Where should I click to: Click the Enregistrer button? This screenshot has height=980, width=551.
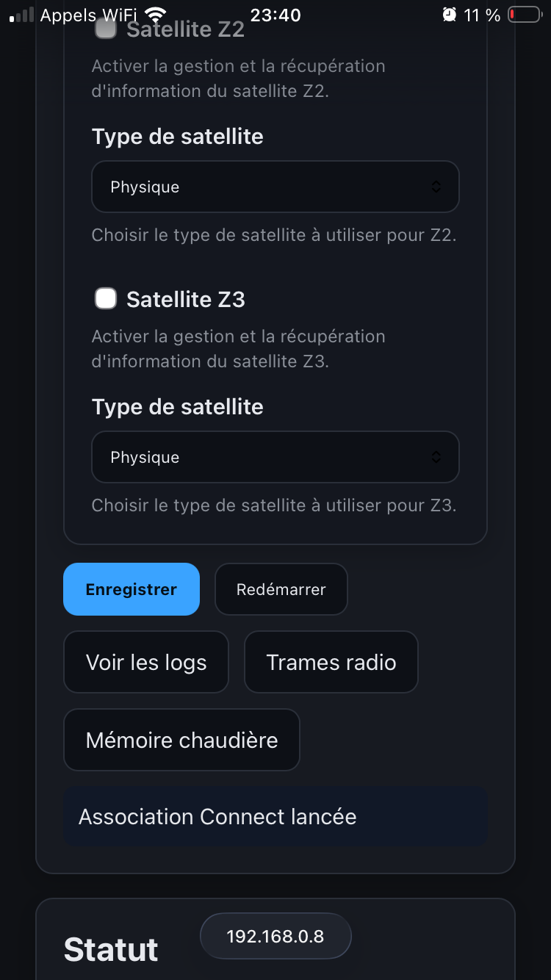(132, 589)
